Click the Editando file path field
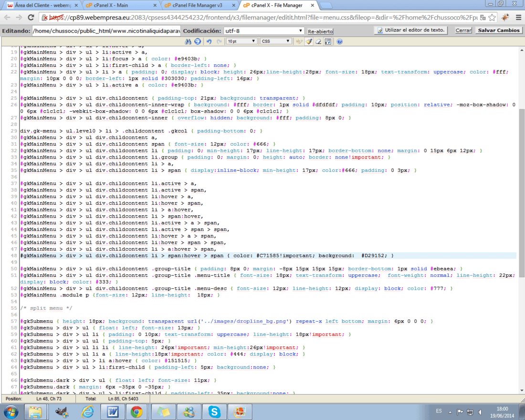Screen dimensions: 525x420 tap(106, 31)
